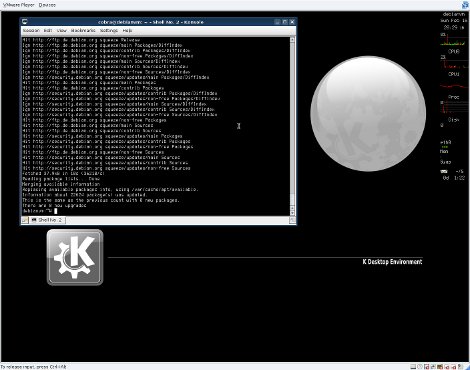
Task: Click the Konsole window menu icon in title bar
Action: tap(25, 22)
